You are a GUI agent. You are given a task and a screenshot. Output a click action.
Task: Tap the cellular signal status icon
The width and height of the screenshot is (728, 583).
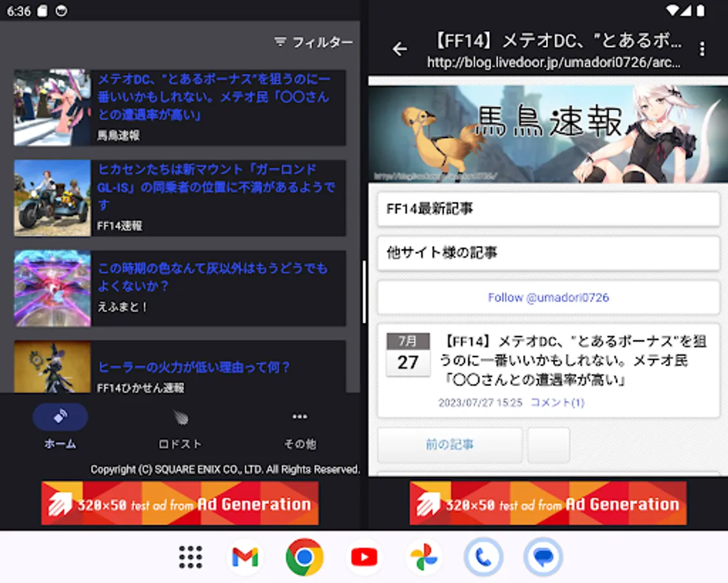686,10
